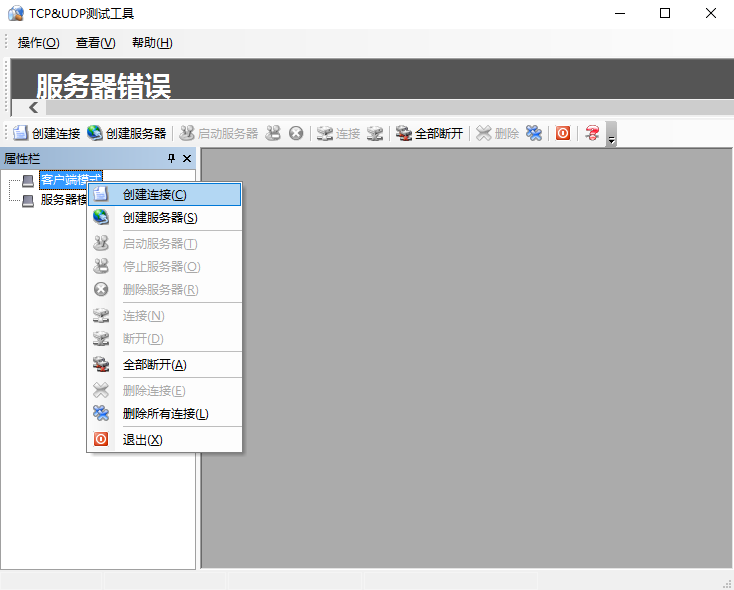Open the 操作(O) menu

[x=39, y=43]
